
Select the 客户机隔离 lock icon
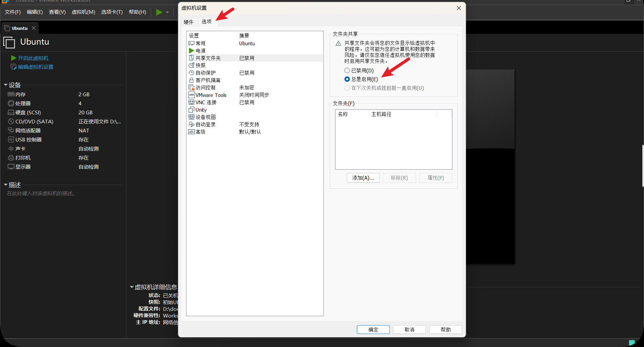[192, 80]
